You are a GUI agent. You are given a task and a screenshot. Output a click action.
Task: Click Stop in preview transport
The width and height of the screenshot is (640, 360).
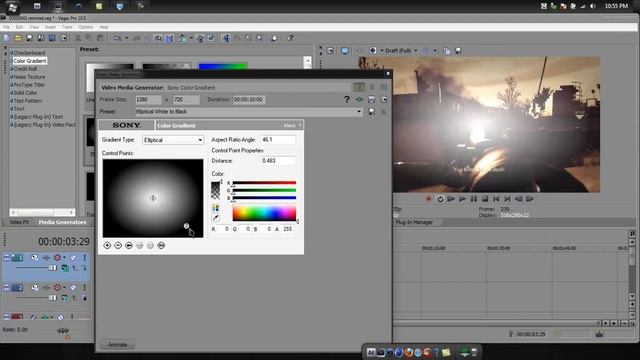[485, 199]
